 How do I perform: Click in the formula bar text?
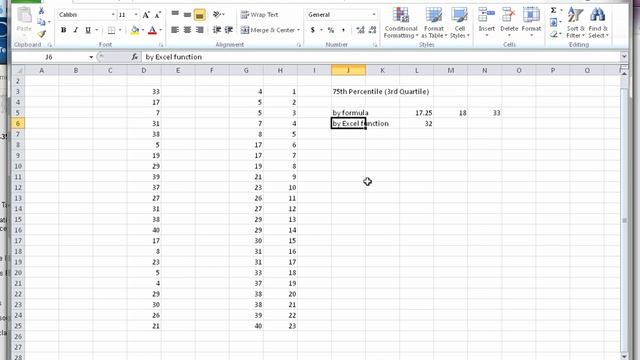tap(173, 57)
